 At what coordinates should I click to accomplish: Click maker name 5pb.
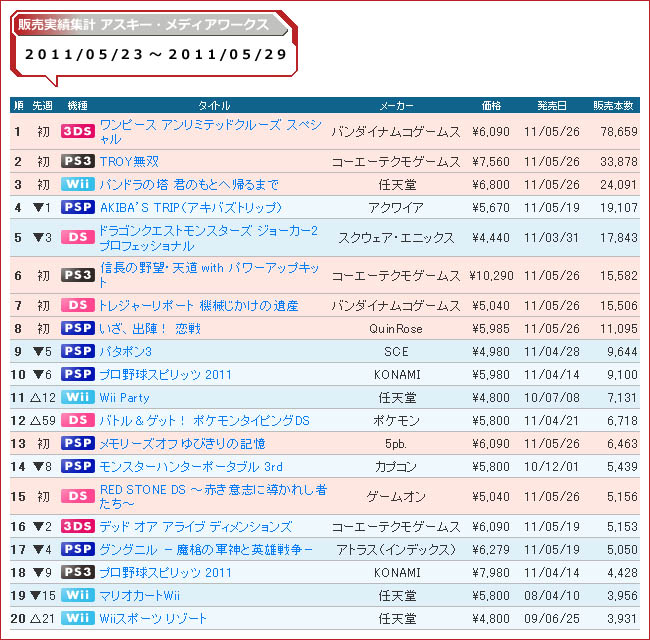tap(396, 444)
